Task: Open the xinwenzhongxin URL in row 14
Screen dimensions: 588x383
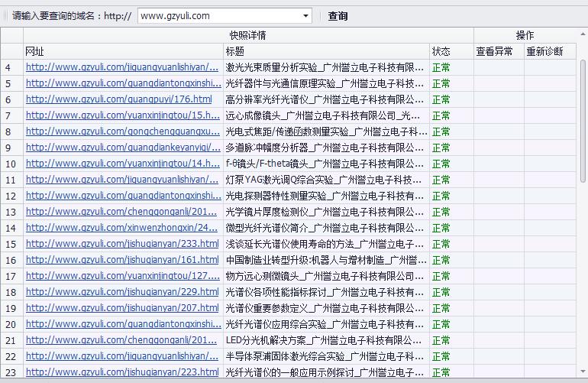Action: pos(122,228)
